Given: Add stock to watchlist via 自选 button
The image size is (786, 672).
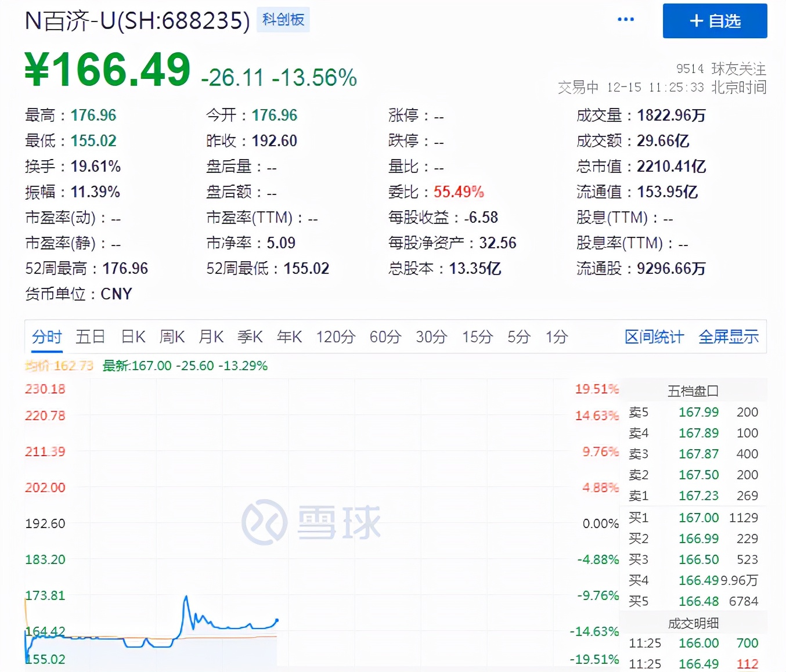Looking at the screenshot, I should (714, 21).
